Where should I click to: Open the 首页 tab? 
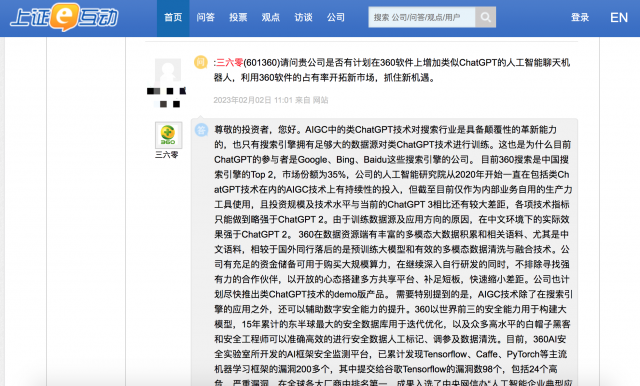click(x=173, y=18)
